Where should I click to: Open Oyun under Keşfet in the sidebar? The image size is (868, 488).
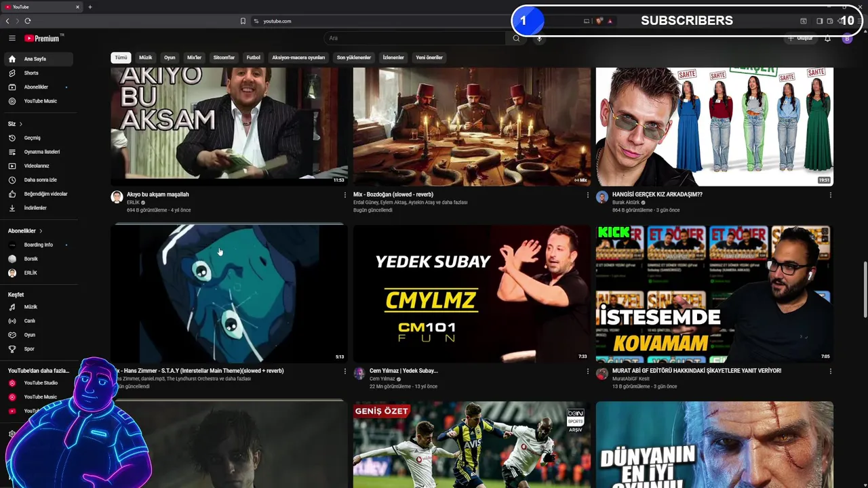[x=37, y=335]
